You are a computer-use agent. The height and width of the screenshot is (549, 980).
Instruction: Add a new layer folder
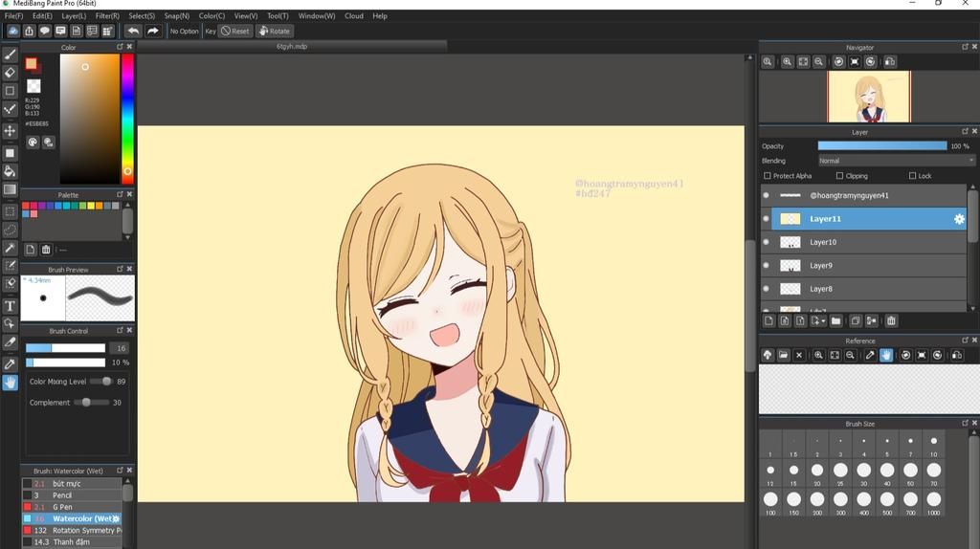[x=835, y=320]
